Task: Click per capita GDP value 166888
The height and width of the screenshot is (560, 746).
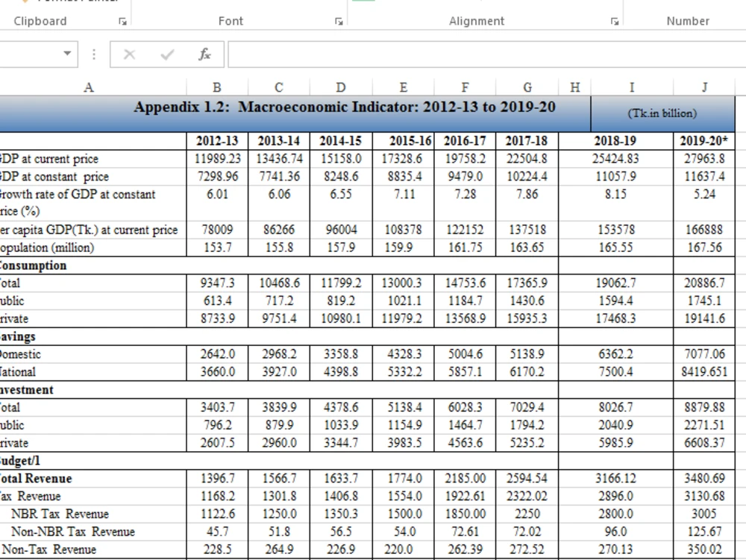Action: click(704, 230)
